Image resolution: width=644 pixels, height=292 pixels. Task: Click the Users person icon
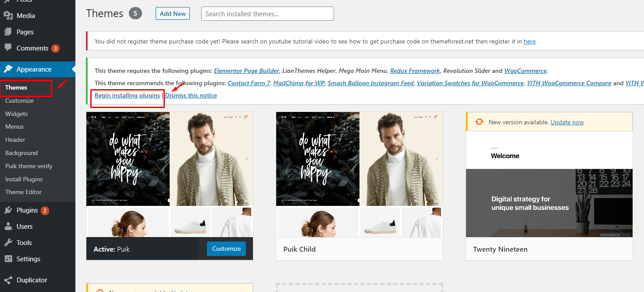point(8,227)
